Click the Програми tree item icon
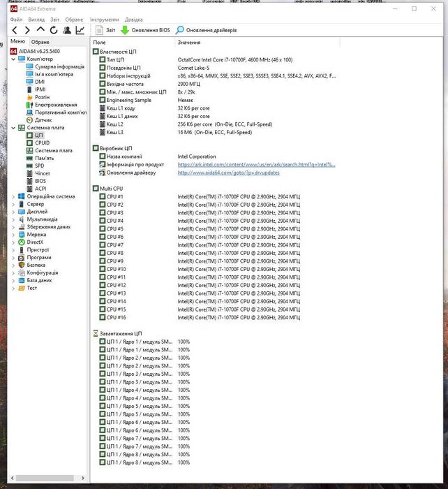The height and width of the screenshot is (489, 448). click(x=21, y=258)
